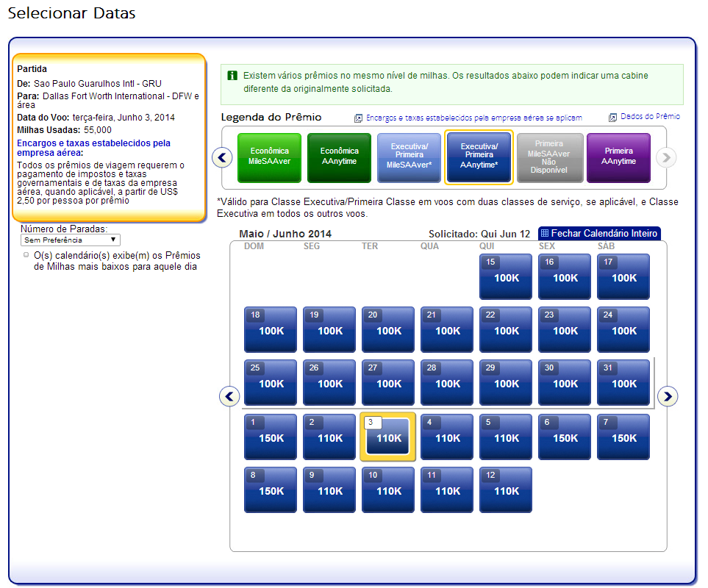Open airline charges and taxes link in legend

click(474, 118)
